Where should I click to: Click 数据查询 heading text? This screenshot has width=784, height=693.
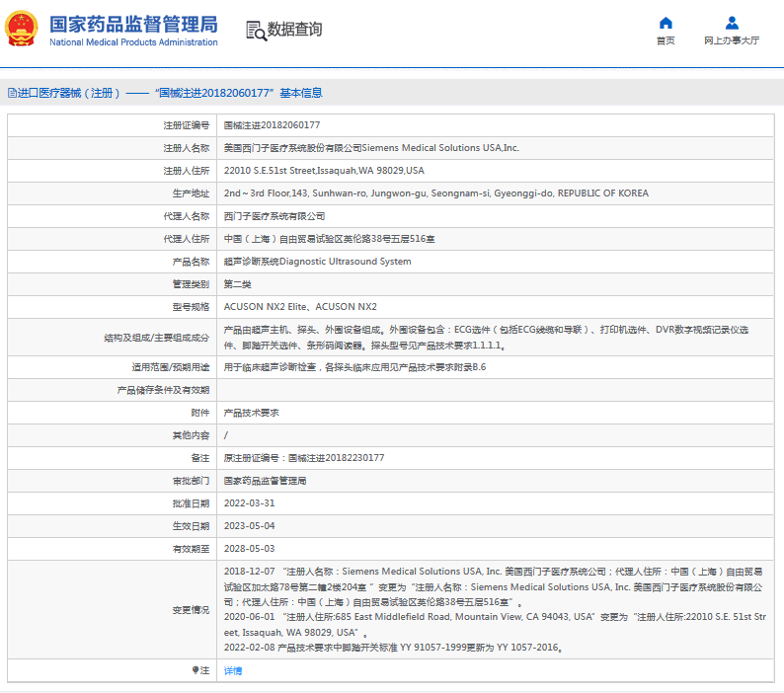(294, 30)
